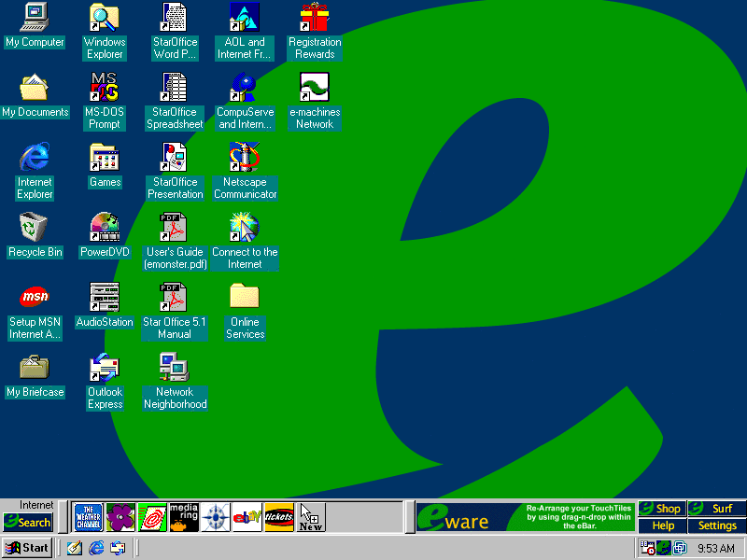Click the Internet Explorer Quick Launch icon
The width and height of the screenshot is (747, 560).
(96, 548)
